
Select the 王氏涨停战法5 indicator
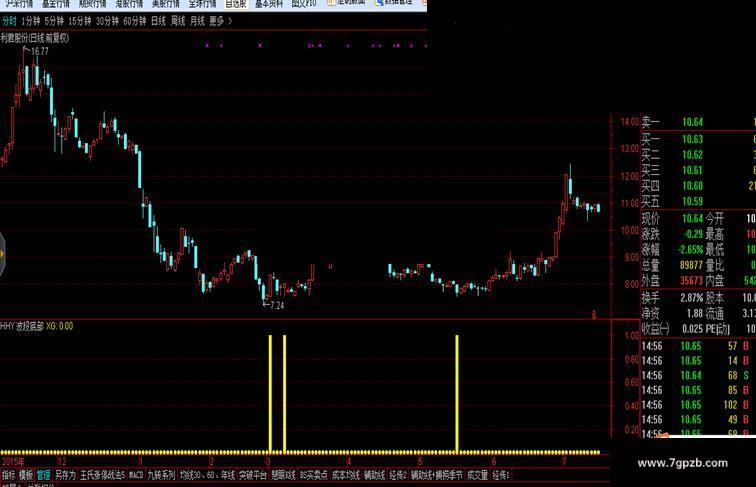tap(102, 475)
